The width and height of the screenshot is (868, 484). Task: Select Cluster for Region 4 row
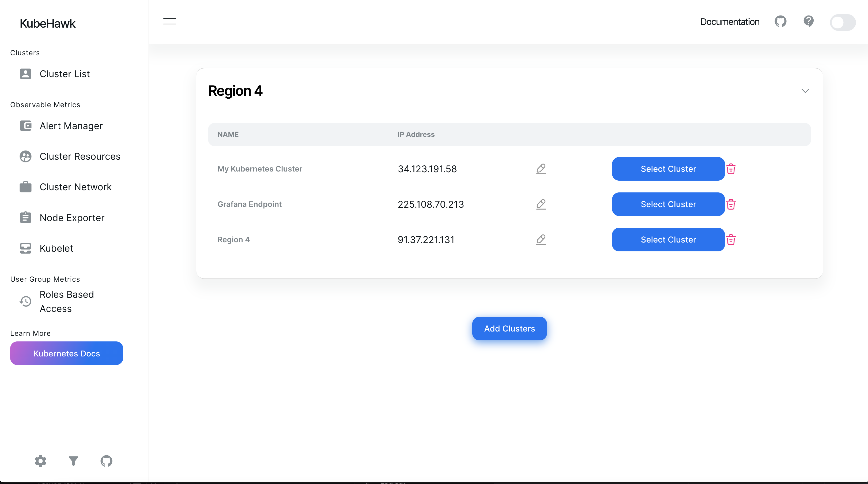pyautogui.click(x=668, y=240)
